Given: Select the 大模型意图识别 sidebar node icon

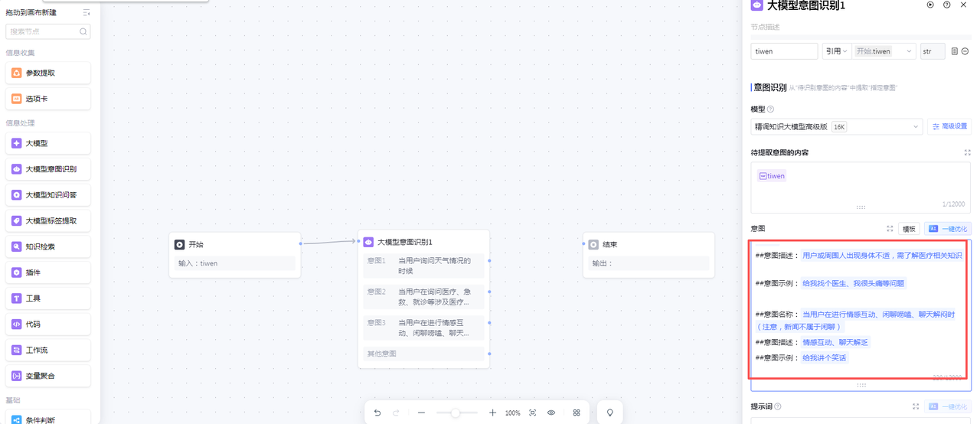Looking at the screenshot, I should point(17,169).
